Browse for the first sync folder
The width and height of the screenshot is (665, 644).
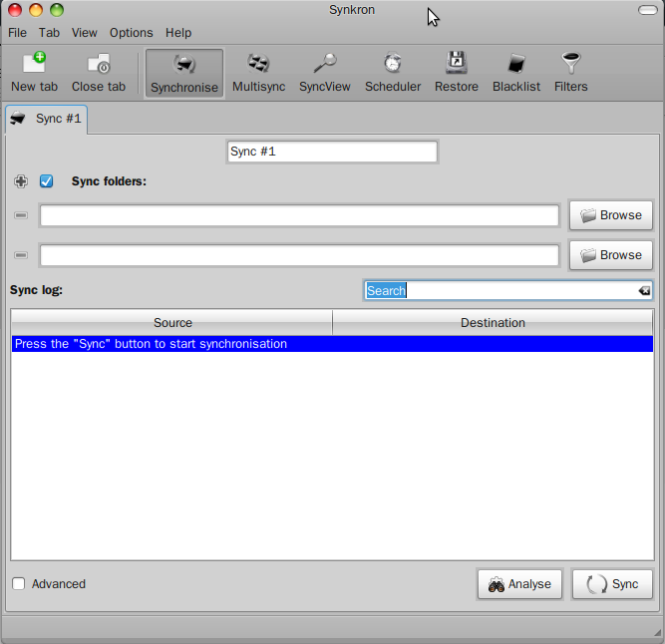pos(611,215)
